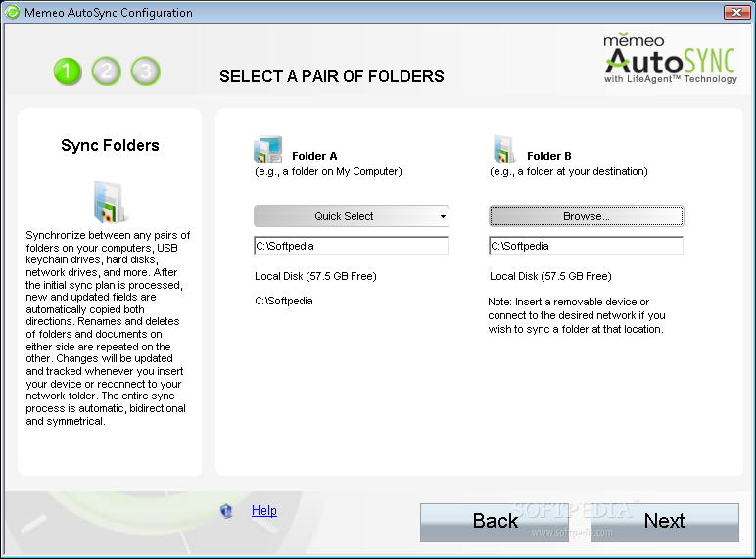Screen dimensions: 756x559
Task: Click the 'Folder B' label
Action: pos(549,156)
